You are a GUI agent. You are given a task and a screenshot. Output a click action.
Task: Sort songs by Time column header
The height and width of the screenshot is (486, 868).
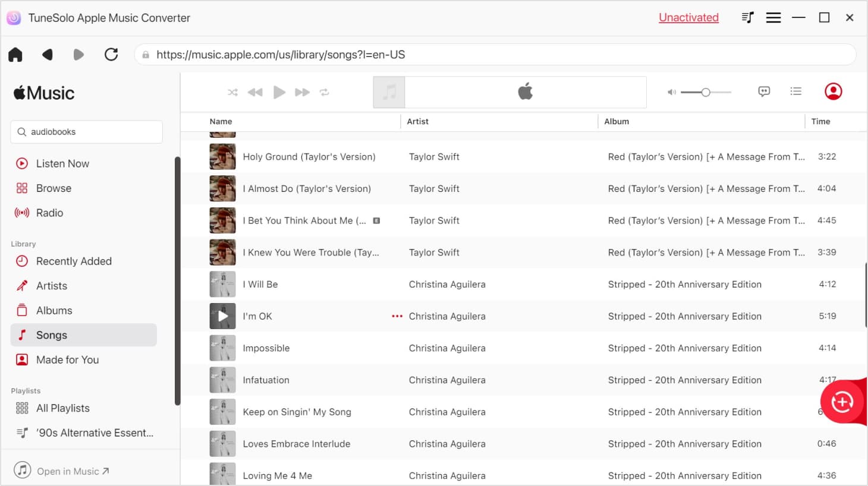(x=820, y=121)
